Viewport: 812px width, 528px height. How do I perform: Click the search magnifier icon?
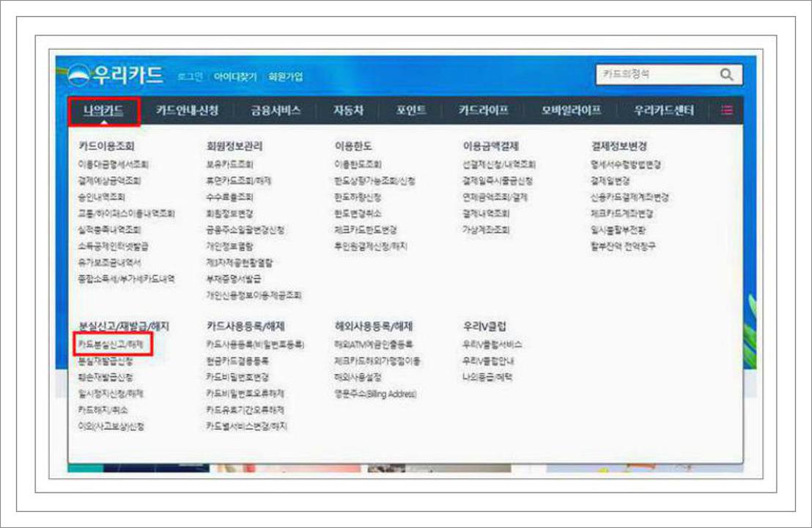click(x=726, y=75)
